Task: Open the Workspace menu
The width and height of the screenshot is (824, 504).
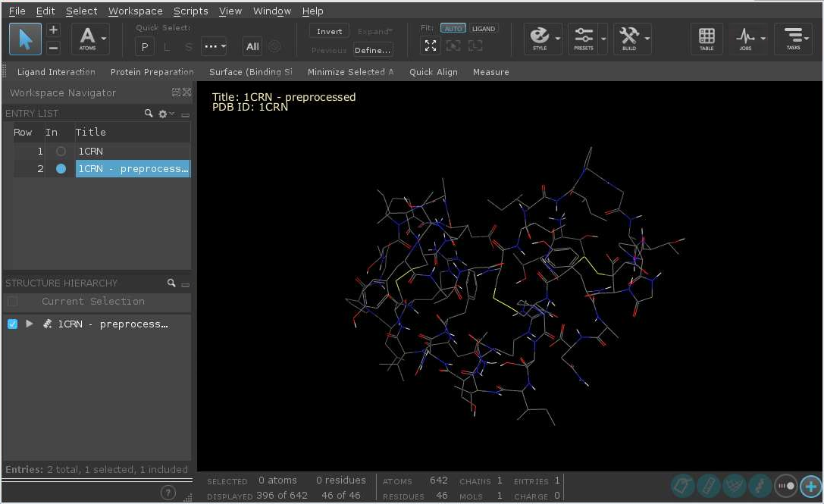Action: 135,11
